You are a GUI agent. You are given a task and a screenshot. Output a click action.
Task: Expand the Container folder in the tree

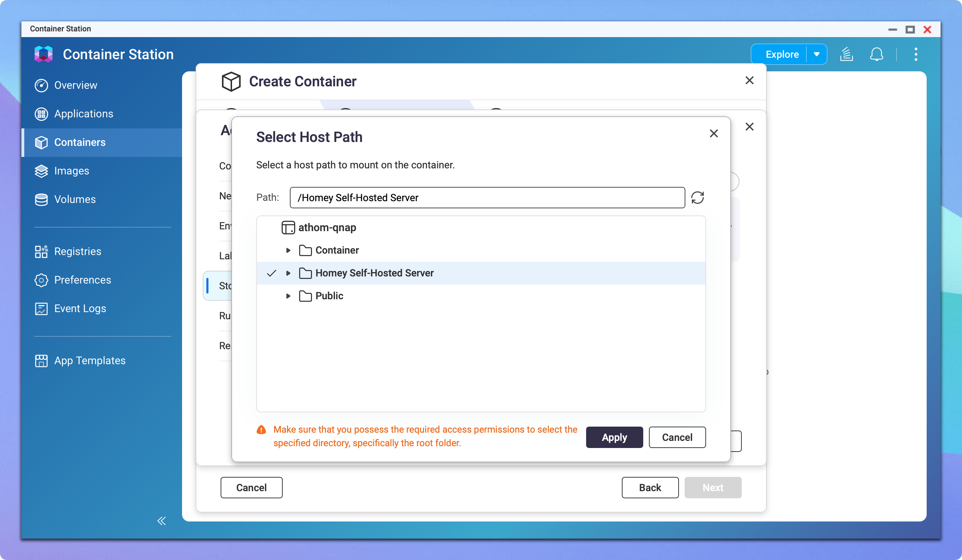coord(288,250)
